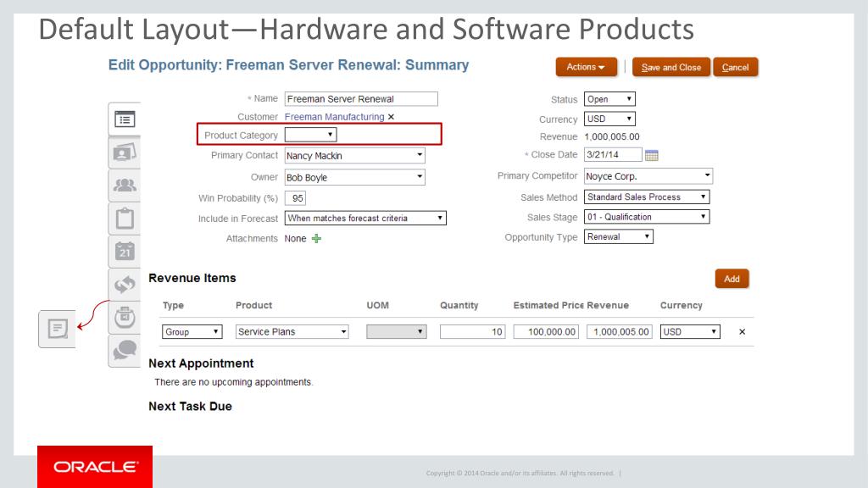Expand the Sales Stage dropdown
This screenshot has height=488, width=868.
point(647,217)
